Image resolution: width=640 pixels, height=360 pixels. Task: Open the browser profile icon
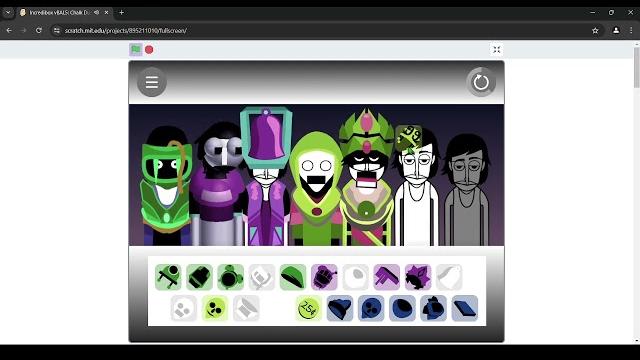pos(616,31)
